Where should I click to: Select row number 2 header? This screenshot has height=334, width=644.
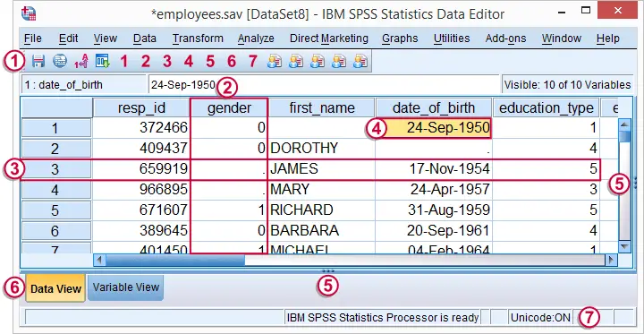[56, 149]
